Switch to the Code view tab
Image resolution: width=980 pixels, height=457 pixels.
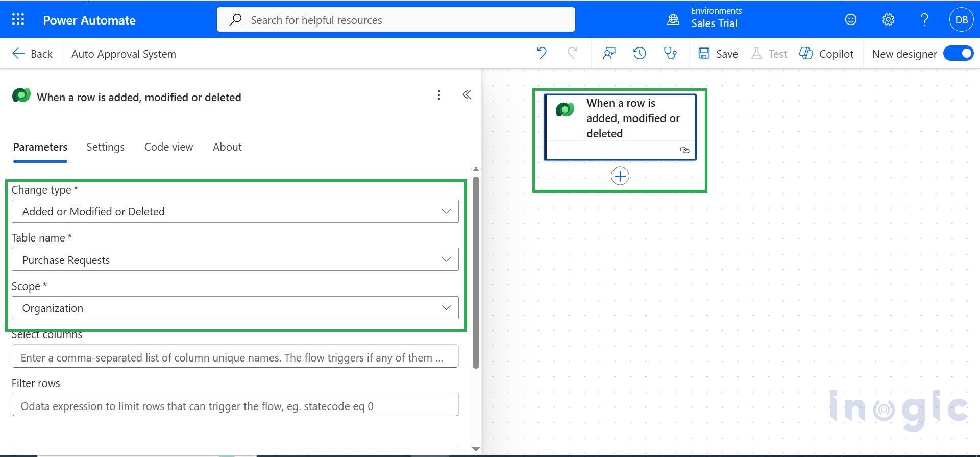(168, 147)
